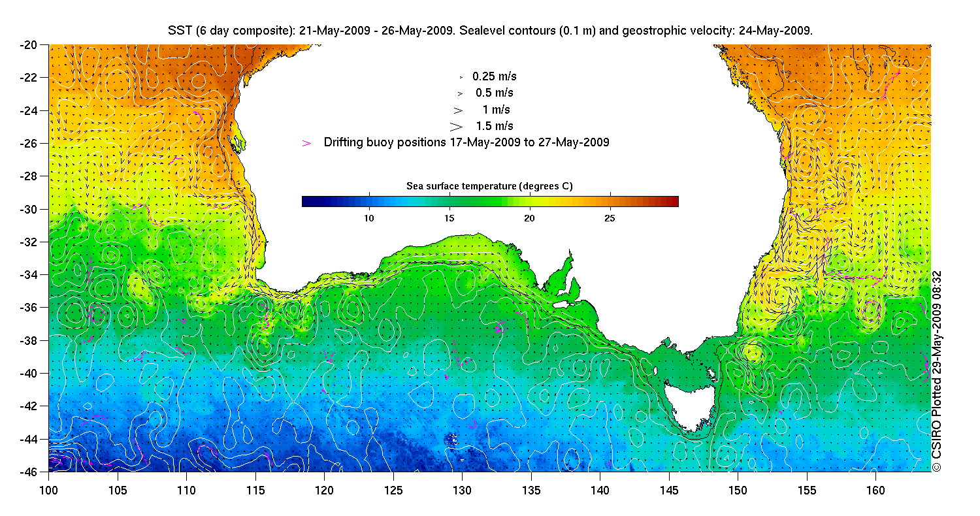This screenshot has width=980, height=516.
Task: Click the colorbar tick label 10
Action: [368, 218]
